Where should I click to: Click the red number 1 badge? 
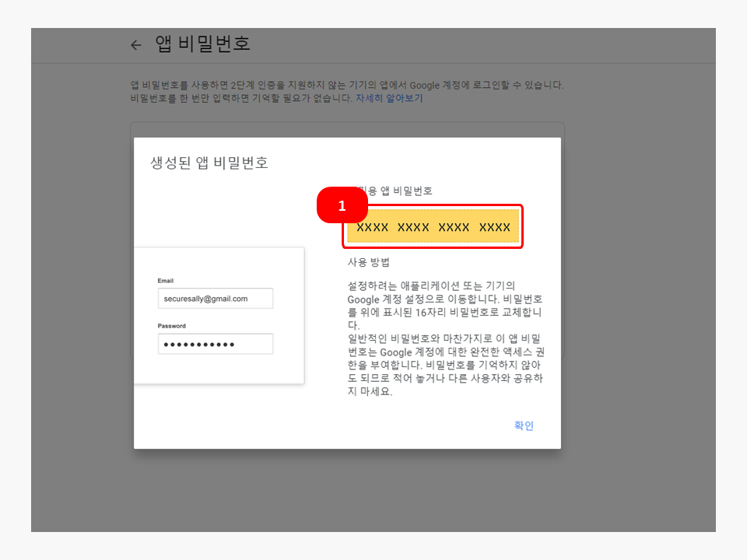pos(342,207)
